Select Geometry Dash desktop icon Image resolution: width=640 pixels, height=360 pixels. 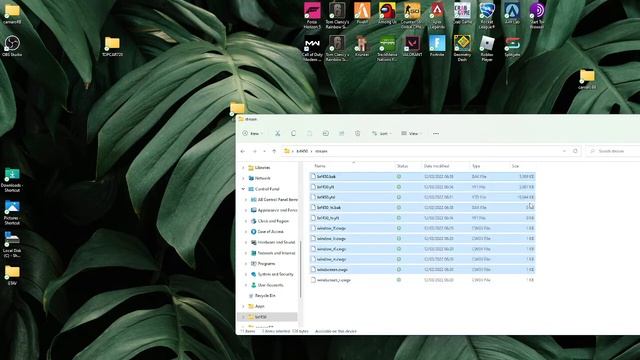coord(462,49)
